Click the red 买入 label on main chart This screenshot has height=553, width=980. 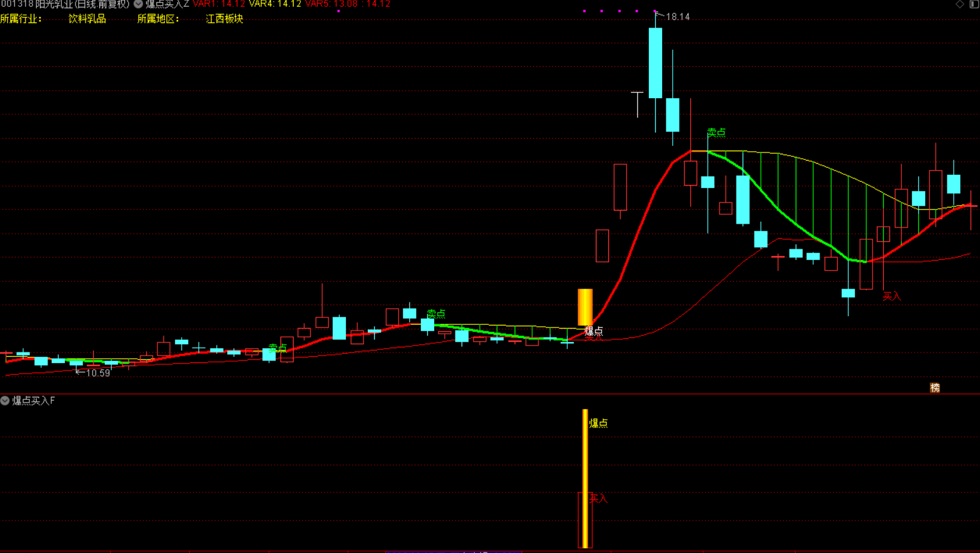891,296
